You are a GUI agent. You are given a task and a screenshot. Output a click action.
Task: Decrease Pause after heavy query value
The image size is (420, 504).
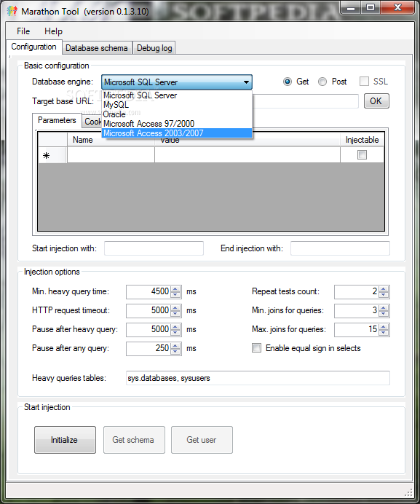click(x=175, y=333)
